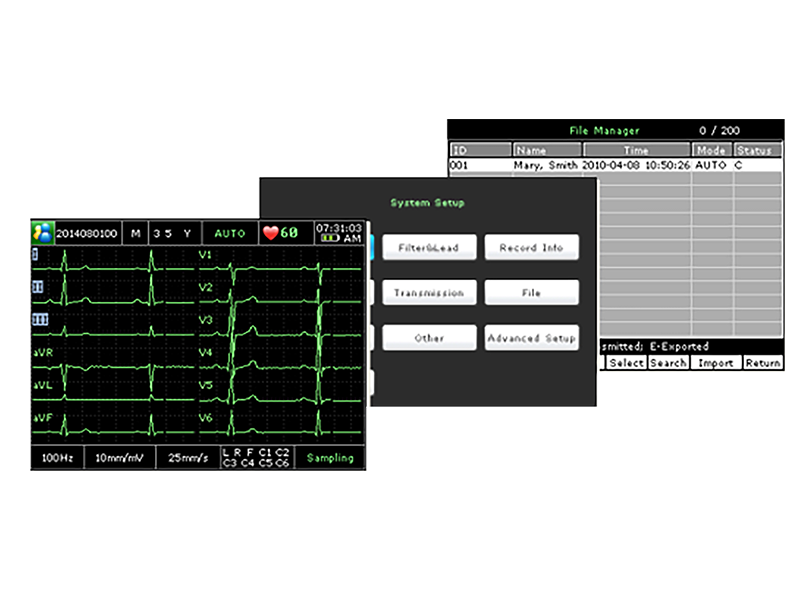
Task: Select the V6 lead label
Action: pos(206,418)
